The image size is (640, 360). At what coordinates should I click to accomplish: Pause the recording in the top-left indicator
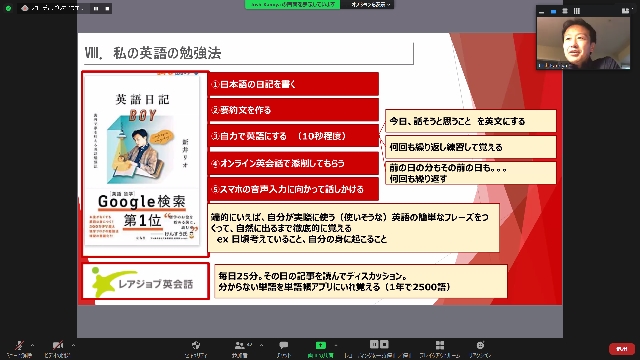[x=96, y=8]
